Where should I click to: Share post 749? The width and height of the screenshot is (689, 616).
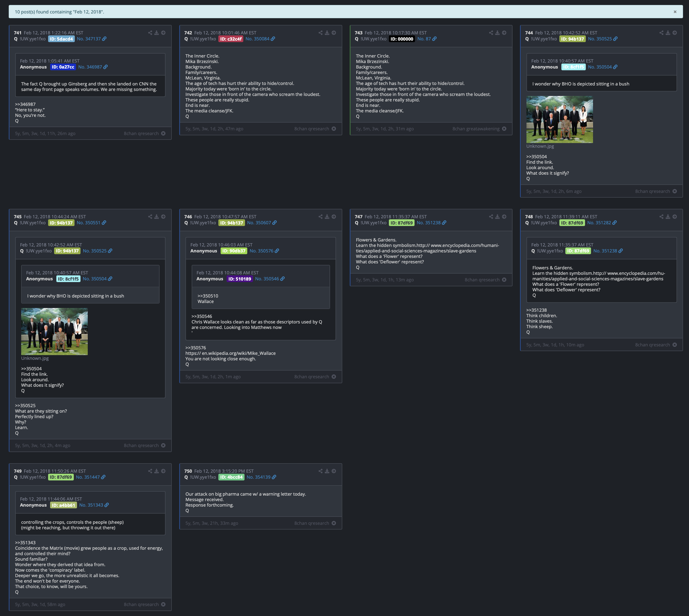(150, 471)
